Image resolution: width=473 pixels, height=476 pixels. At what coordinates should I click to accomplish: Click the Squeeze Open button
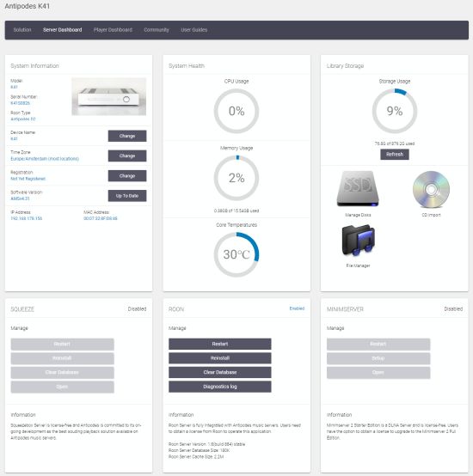click(62, 387)
